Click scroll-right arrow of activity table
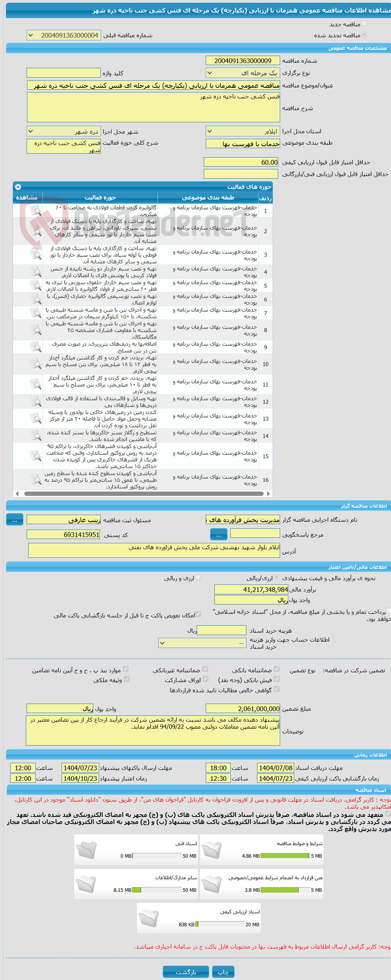Image resolution: width=391 pixels, height=980 pixels. click(x=268, y=494)
